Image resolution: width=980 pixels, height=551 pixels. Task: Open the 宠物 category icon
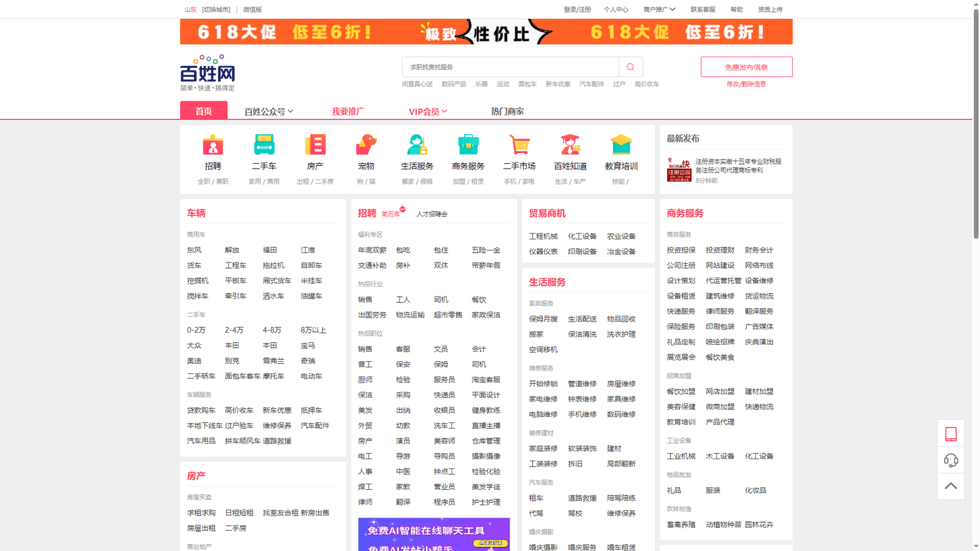[x=366, y=145]
